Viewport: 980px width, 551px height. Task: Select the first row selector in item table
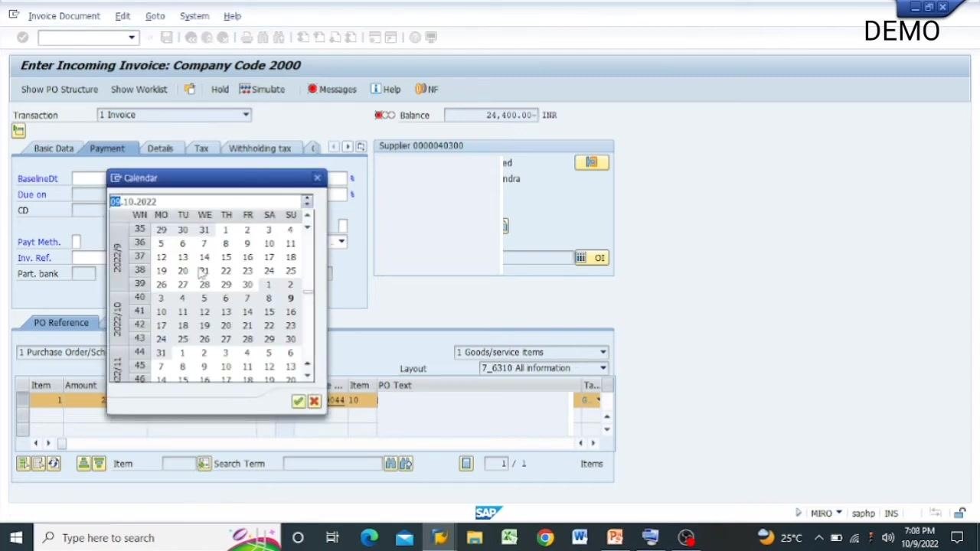click(22, 400)
